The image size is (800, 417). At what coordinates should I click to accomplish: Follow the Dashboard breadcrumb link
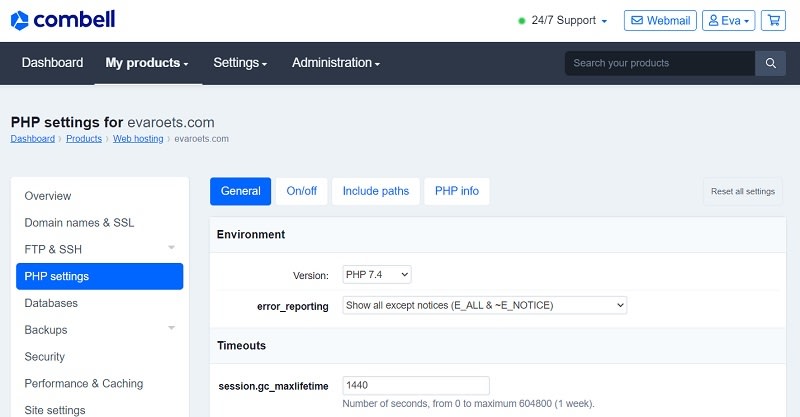pyautogui.click(x=33, y=139)
